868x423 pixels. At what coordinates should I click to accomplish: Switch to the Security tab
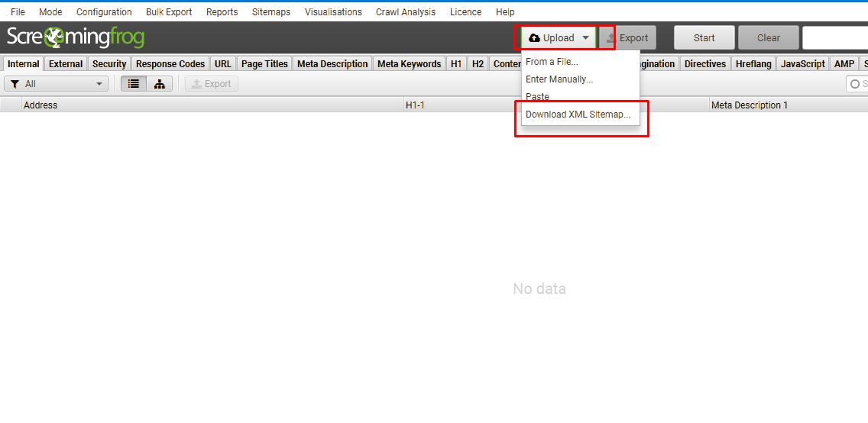pyautogui.click(x=109, y=64)
